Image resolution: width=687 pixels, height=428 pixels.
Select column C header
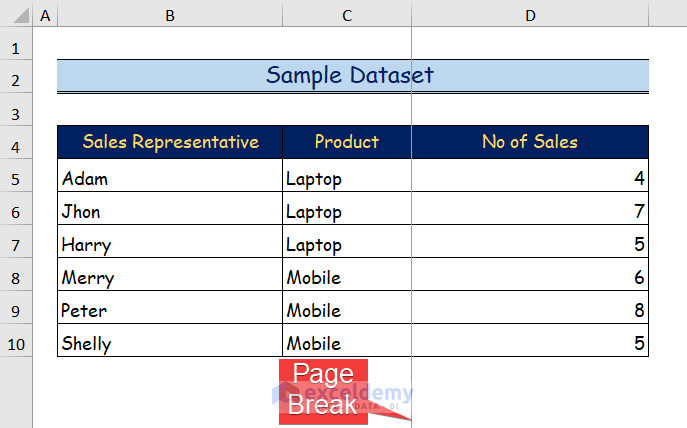click(346, 15)
